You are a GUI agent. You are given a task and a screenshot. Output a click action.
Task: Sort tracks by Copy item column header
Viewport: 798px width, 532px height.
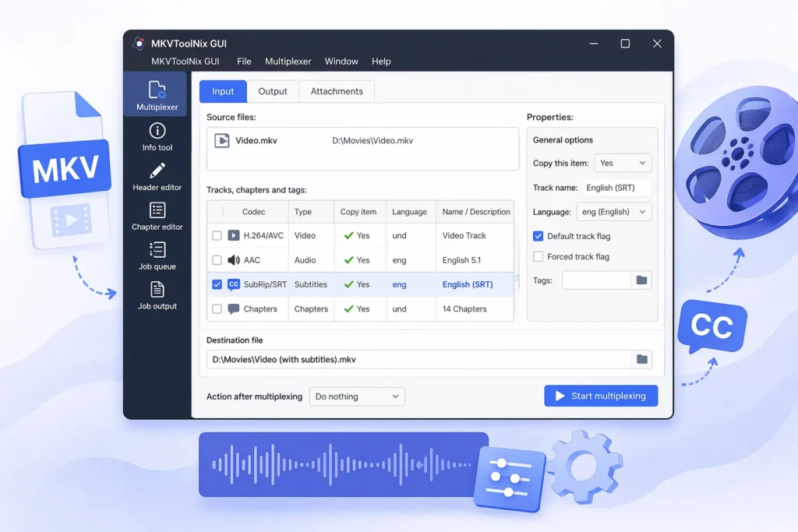tap(358, 212)
